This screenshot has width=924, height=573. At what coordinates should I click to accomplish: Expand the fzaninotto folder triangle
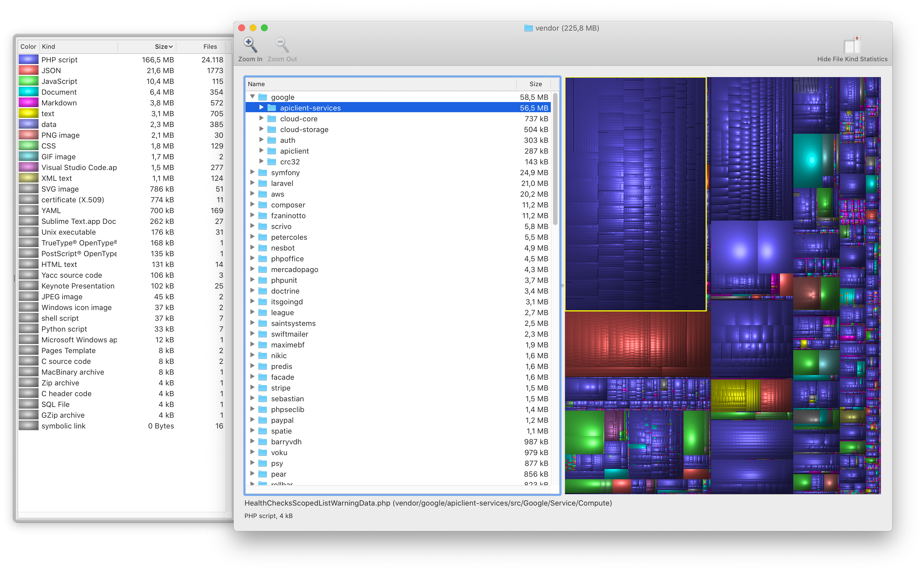252,215
